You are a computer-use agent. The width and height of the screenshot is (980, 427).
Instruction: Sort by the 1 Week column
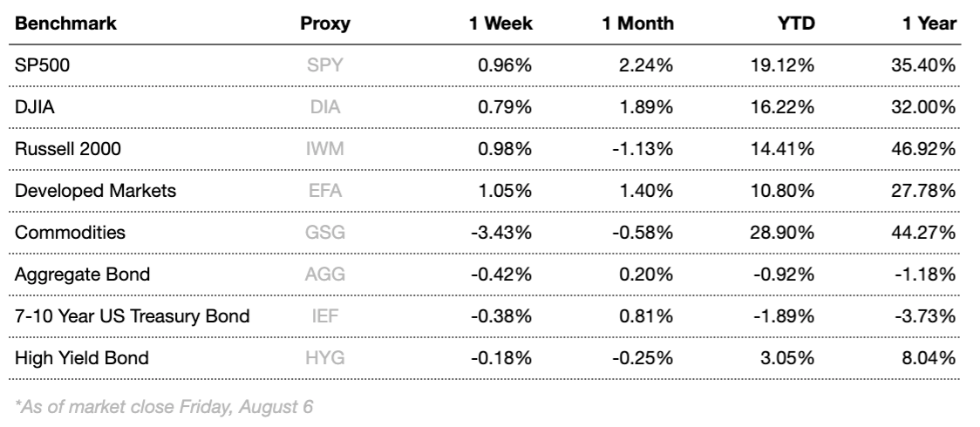point(500,24)
